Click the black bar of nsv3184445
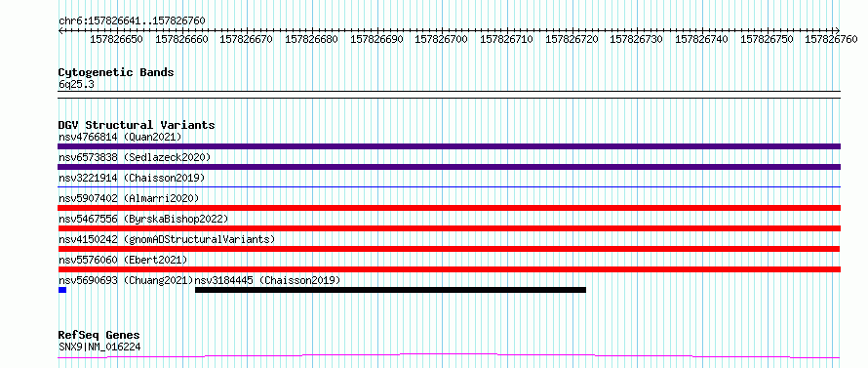The height and width of the screenshot is (368, 868). 390,290
